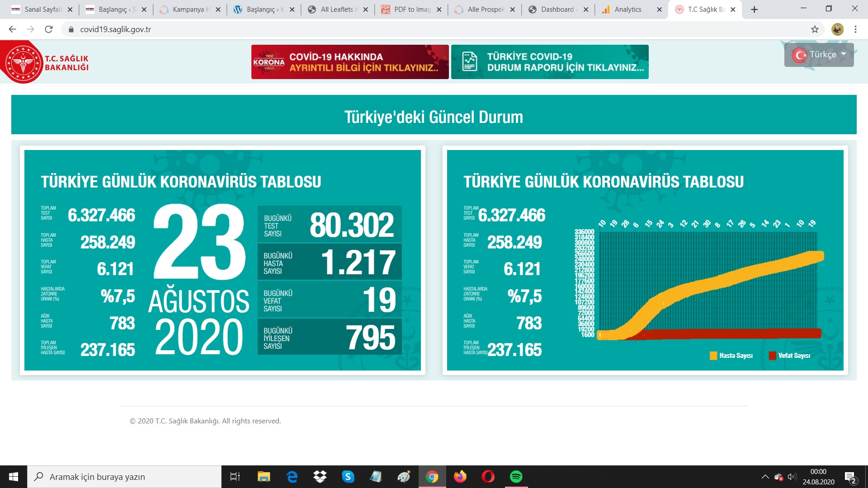Bookmark this page with the star icon
The height and width of the screenshot is (488, 868).
pos(815,29)
